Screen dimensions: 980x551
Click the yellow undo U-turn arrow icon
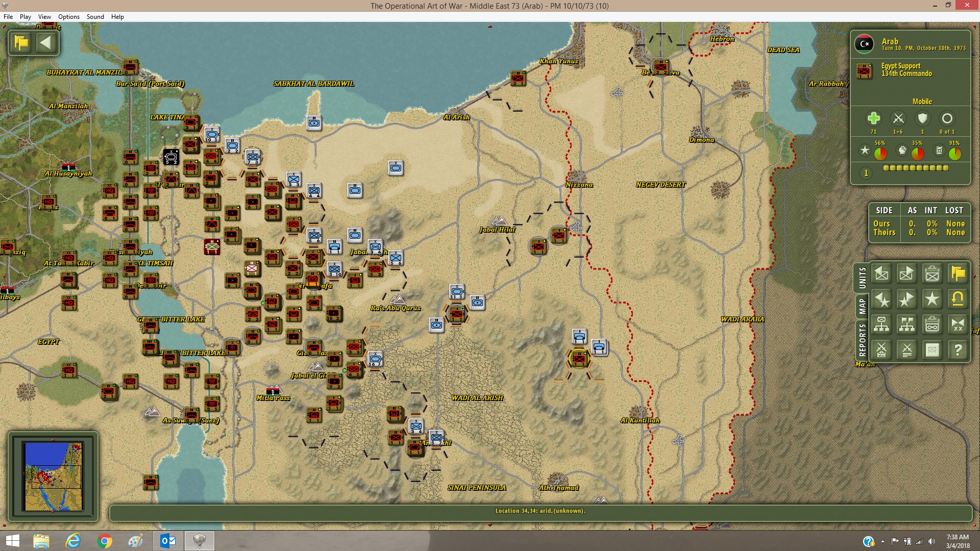pyautogui.click(x=958, y=299)
